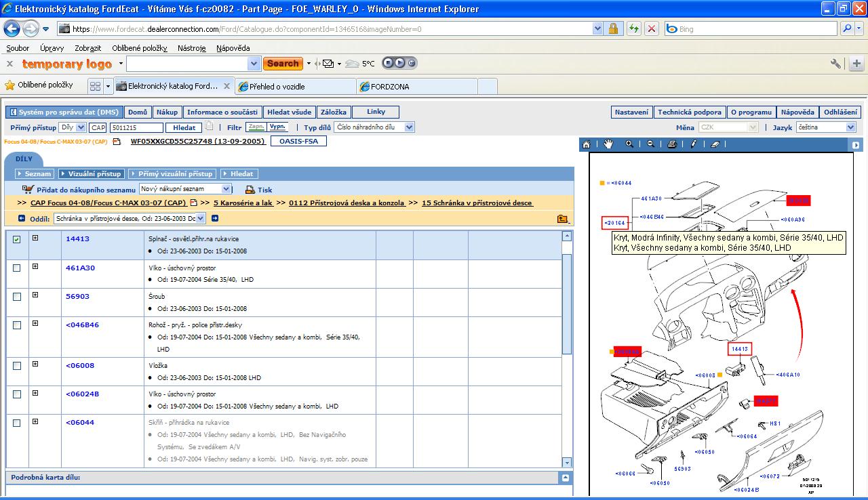Expand details for part <046B46
The width and height of the screenshot is (868, 500).
tap(35, 324)
